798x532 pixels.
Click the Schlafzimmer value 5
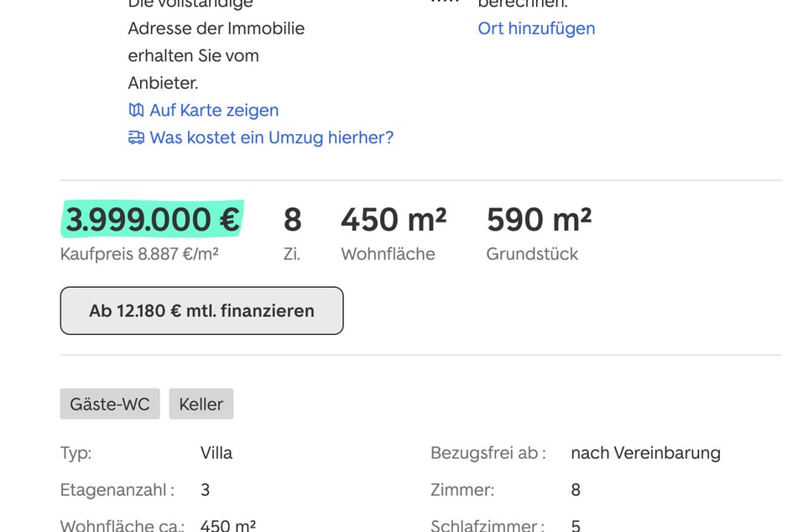(575, 525)
